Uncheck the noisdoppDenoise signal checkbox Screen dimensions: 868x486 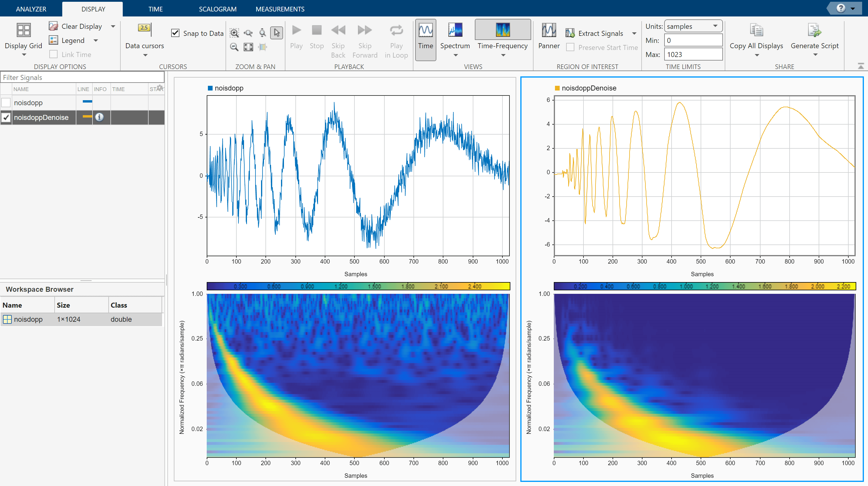point(6,117)
